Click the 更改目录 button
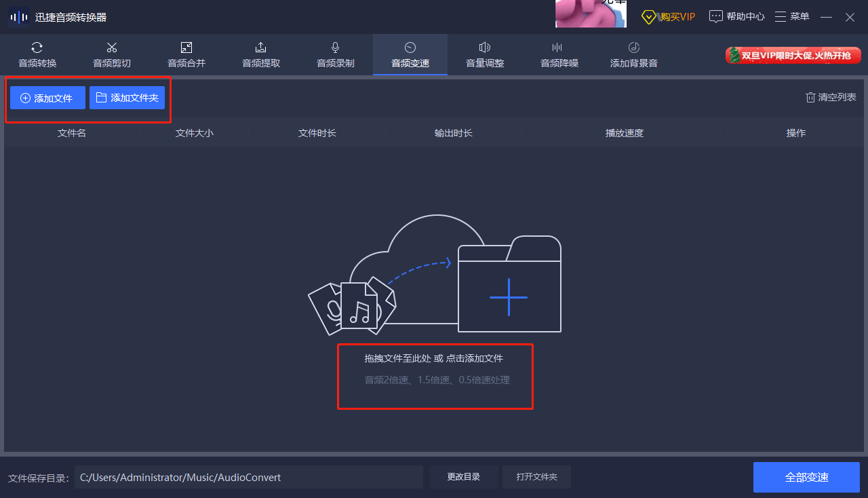The width and height of the screenshot is (868, 498). [464, 477]
